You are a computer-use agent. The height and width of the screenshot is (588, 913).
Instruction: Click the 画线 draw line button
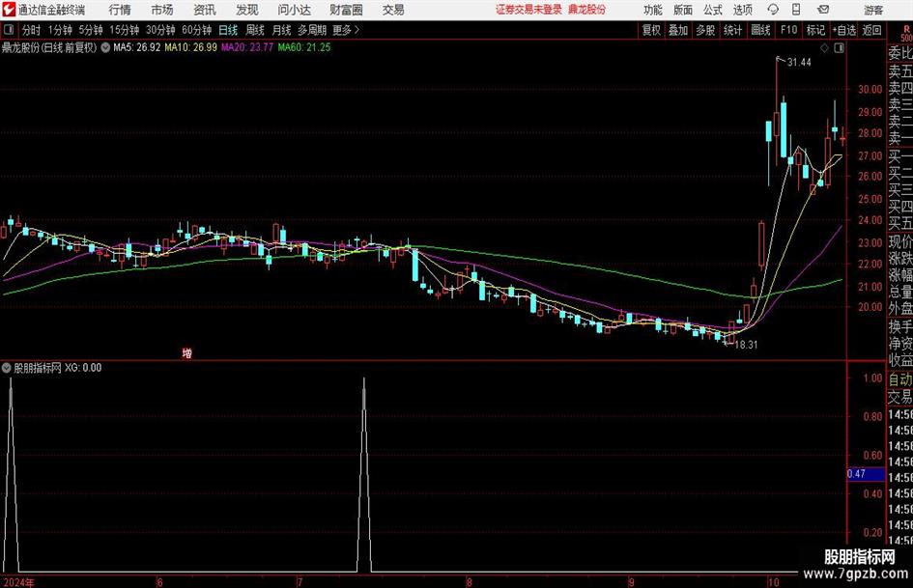(x=761, y=30)
